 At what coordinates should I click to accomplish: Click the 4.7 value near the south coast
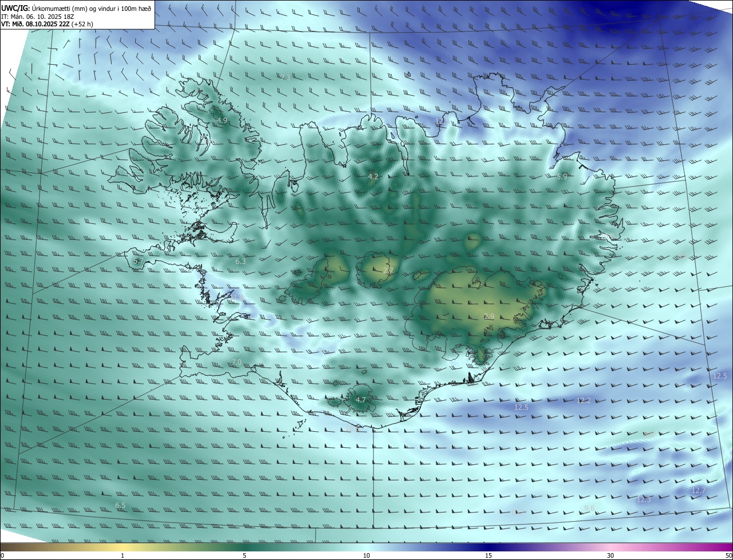pos(361,400)
